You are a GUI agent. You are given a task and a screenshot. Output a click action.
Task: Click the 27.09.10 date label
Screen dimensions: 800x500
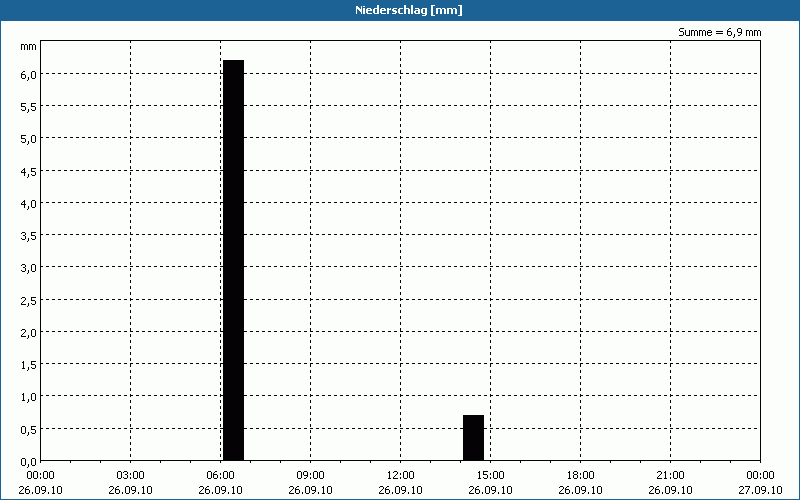point(760,490)
